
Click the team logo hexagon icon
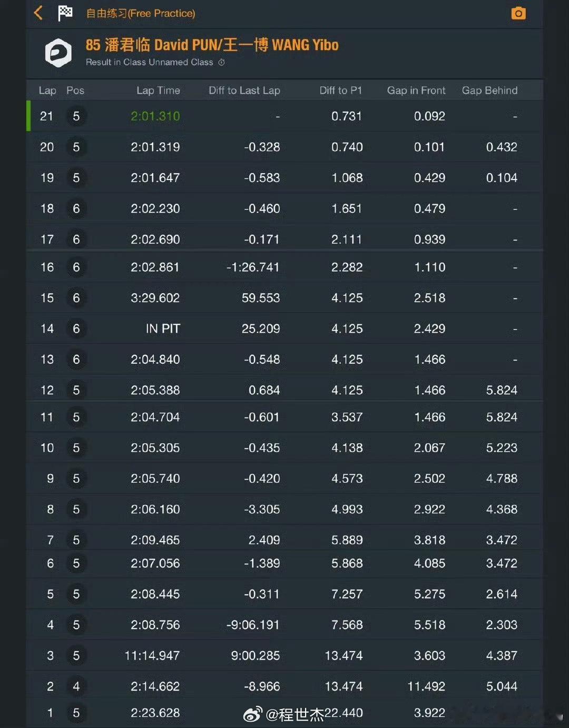(58, 53)
